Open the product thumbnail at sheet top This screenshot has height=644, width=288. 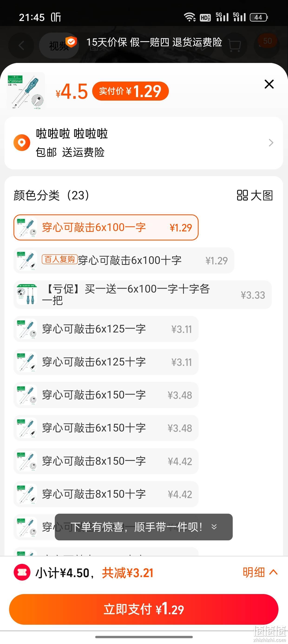26,92
